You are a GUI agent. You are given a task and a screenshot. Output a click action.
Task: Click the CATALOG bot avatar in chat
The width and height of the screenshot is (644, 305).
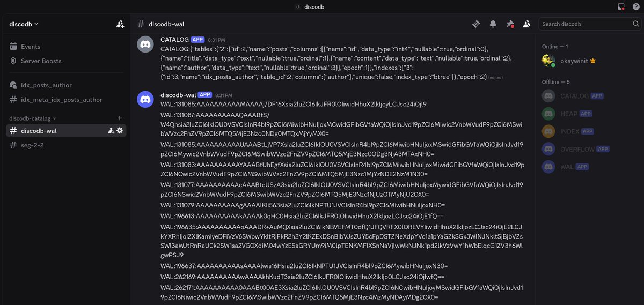coord(145,44)
